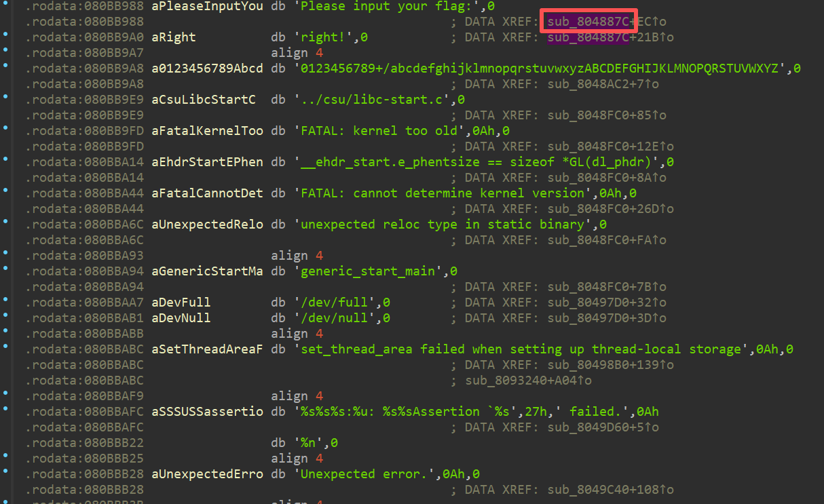Image resolution: width=824 pixels, height=504 pixels.
Task: Click the highlighted sub_804887C+EC cross-reference
Action: pos(588,22)
